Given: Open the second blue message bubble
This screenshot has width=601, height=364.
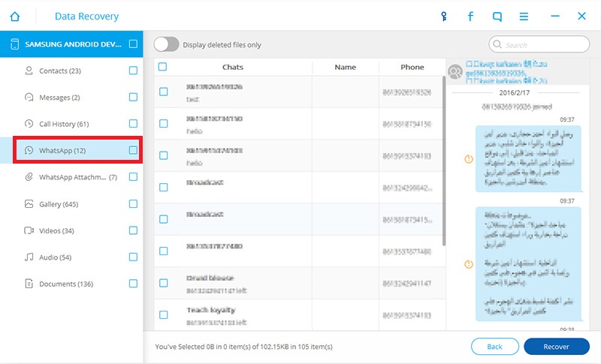Looking at the screenshot, I should [x=528, y=264].
